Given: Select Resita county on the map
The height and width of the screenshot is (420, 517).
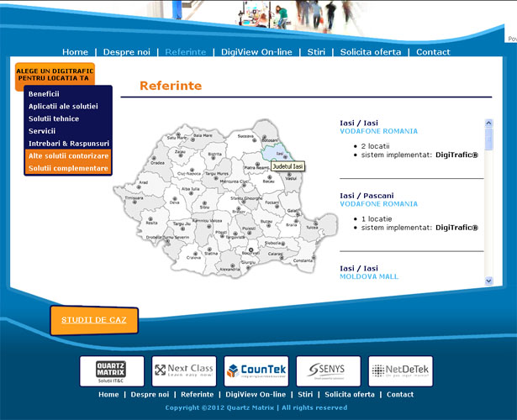Looking at the screenshot, I should click(153, 223).
